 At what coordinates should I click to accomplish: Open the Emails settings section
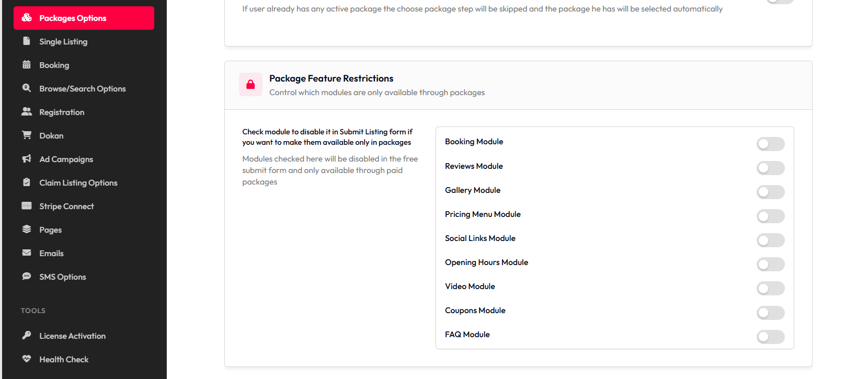point(51,254)
